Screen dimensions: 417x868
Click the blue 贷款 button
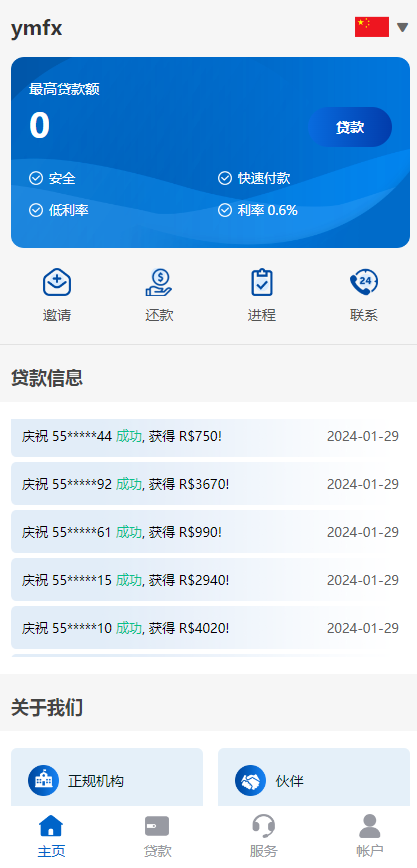pyautogui.click(x=350, y=127)
